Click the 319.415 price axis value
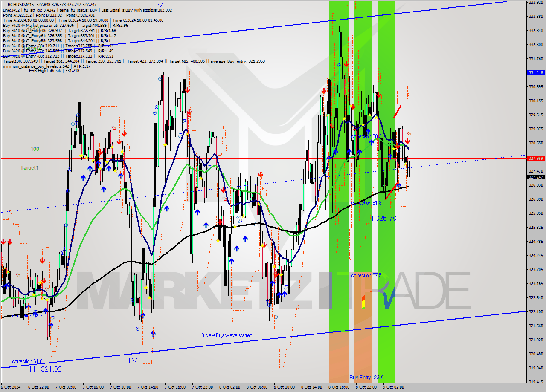This screenshot has width=546, height=392. [x=536, y=382]
